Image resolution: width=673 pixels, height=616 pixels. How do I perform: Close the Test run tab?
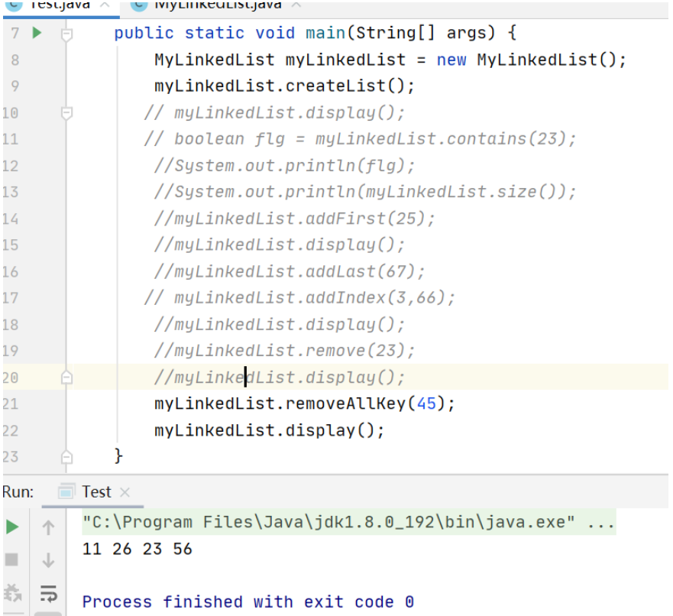click(x=125, y=492)
